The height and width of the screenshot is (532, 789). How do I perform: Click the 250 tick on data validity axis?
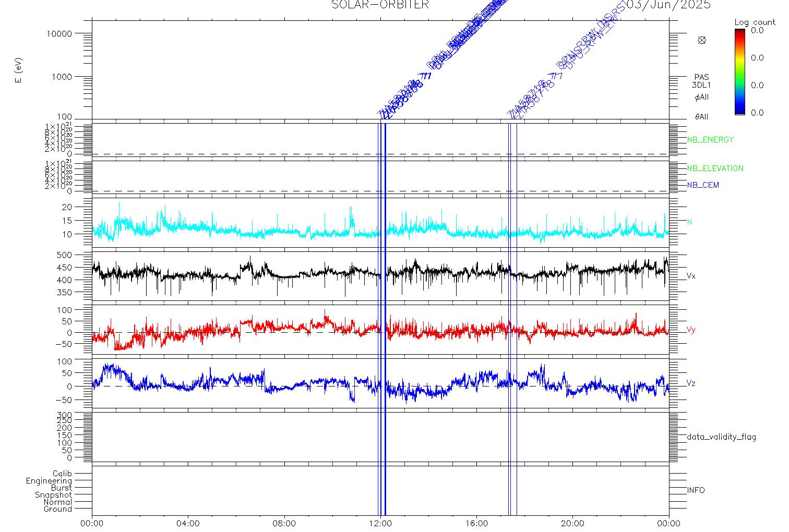(x=65, y=420)
